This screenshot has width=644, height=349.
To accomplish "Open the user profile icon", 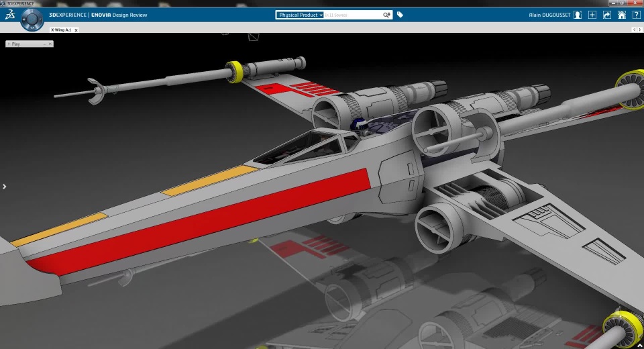I will [578, 15].
